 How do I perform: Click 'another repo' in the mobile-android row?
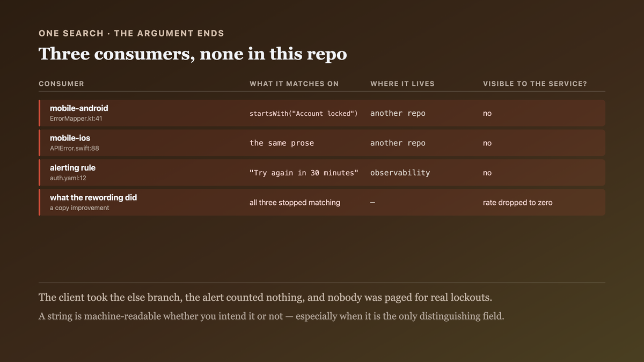[398, 113]
